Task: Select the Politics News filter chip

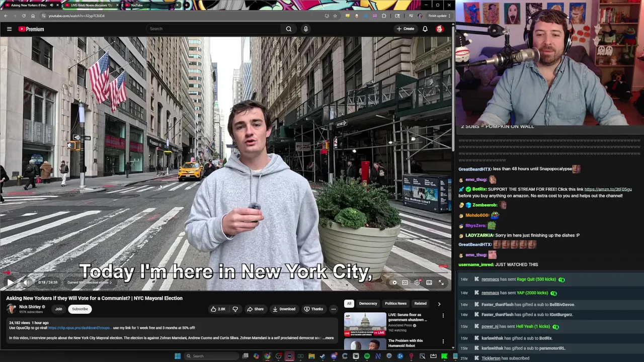Action: (x=395, y=303)
